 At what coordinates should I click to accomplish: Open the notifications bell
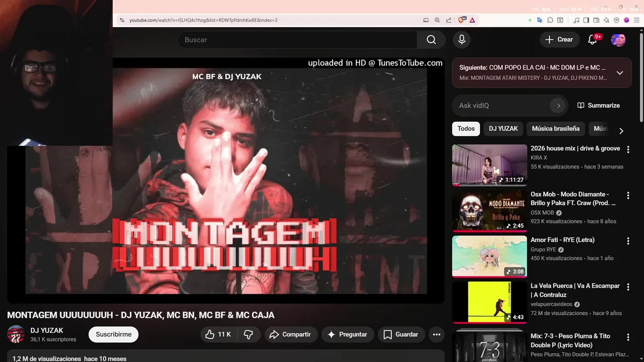(x=593, y=39)
